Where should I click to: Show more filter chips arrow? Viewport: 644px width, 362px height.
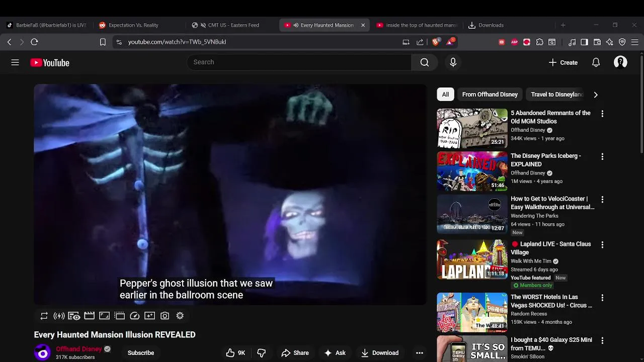(596, 95)
